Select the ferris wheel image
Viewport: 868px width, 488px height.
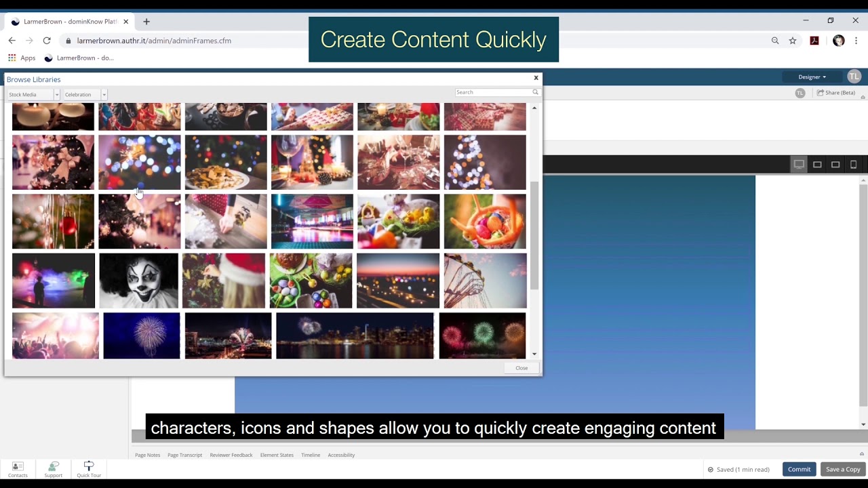[x=485, y=281]
